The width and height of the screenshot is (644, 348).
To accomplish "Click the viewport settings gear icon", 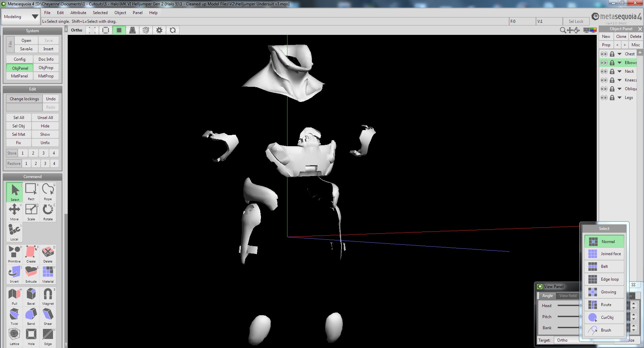I will tap(159, 30).
